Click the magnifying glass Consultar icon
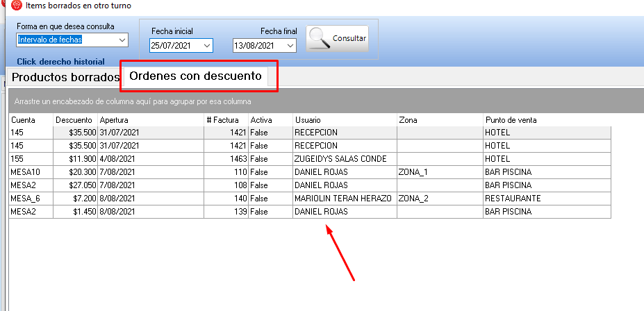The height and width of the screenshot is (311, 644). [x=319, y=39]
